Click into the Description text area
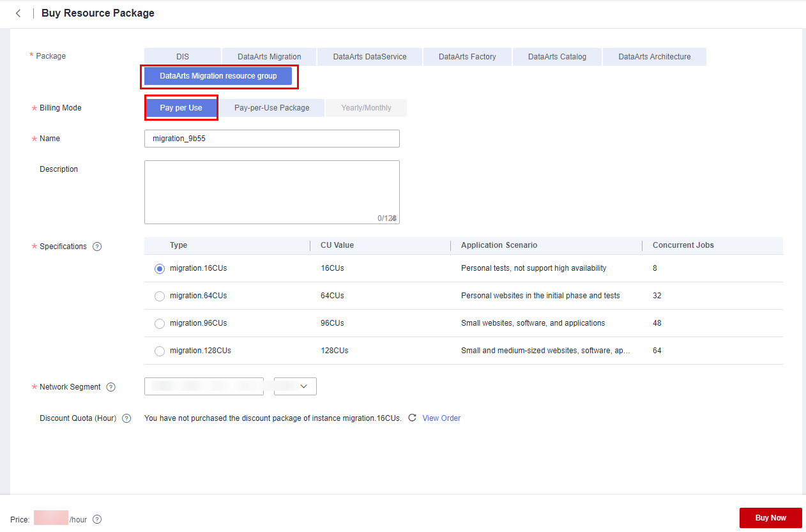The image size is (806, 532). pyautogui.click(x=272, y=192)
